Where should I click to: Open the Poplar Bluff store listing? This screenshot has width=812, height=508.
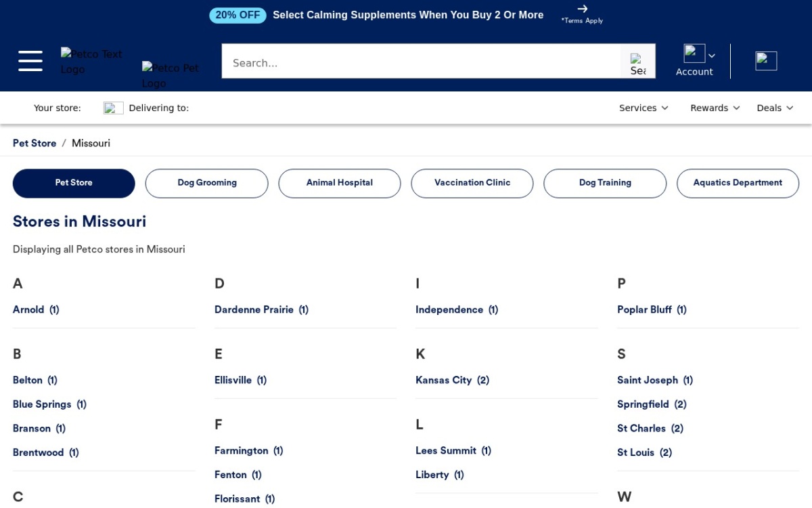[652, 310]
